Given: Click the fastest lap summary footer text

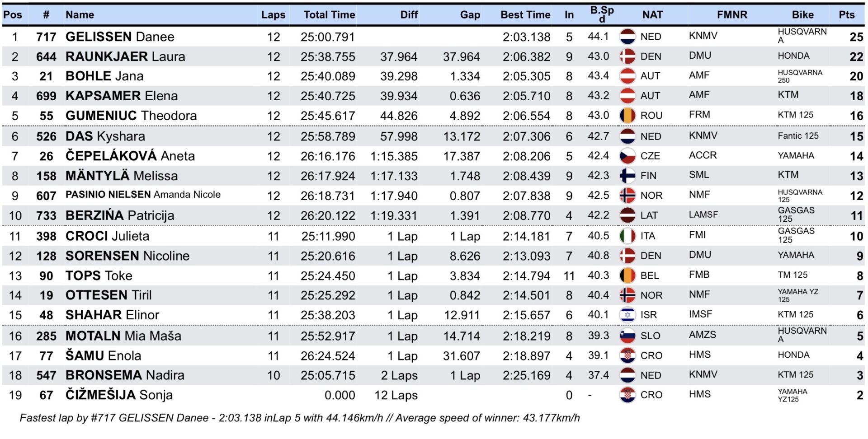Looking at the screenshot, I should [299, 418].
